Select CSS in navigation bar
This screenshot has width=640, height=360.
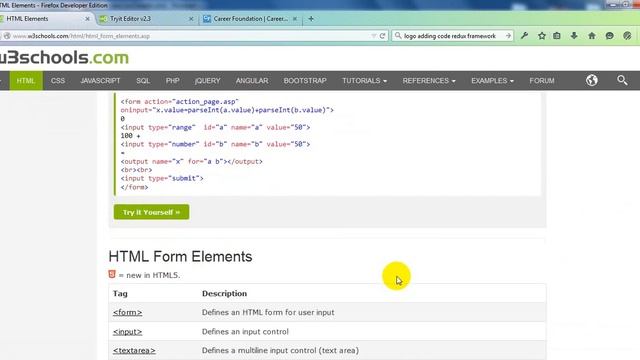pos(58,81)
